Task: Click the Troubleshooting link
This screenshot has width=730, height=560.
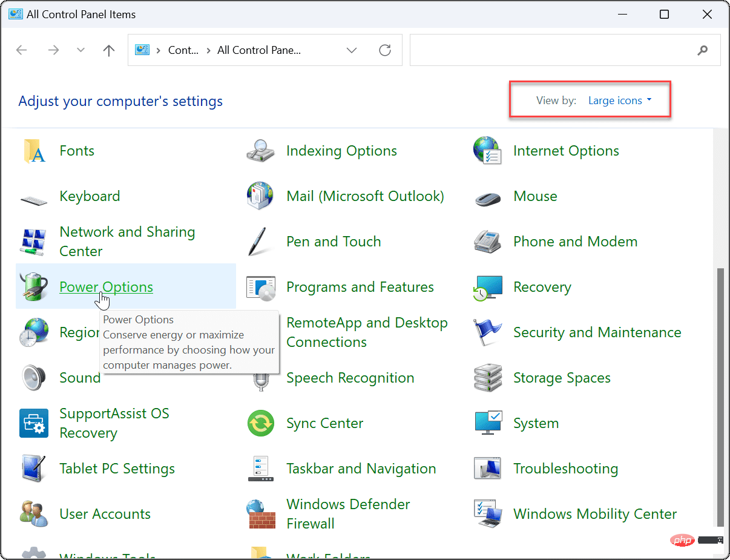Action: [565, 469]
